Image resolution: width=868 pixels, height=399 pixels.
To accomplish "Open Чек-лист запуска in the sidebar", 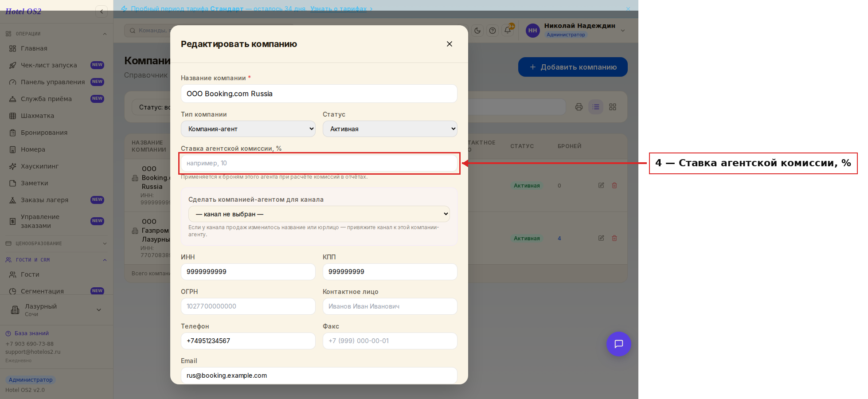I will pos(56,65).
